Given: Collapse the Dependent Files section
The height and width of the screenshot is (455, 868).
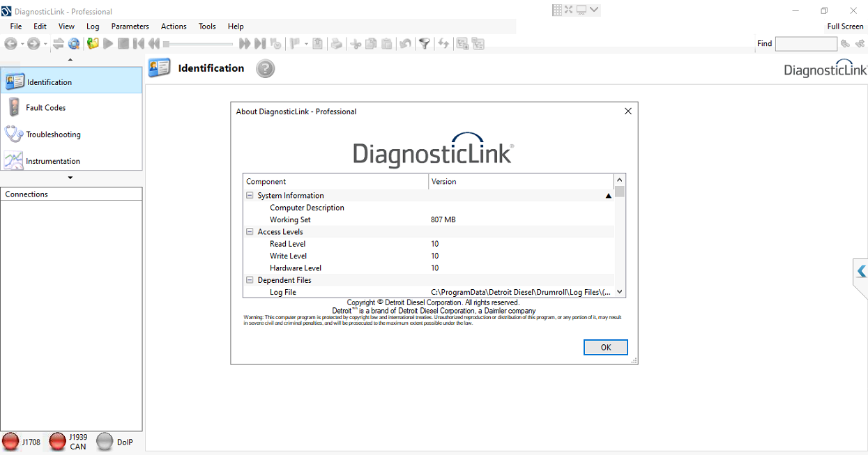Looking at the screenshot, I should click(249, 279).
